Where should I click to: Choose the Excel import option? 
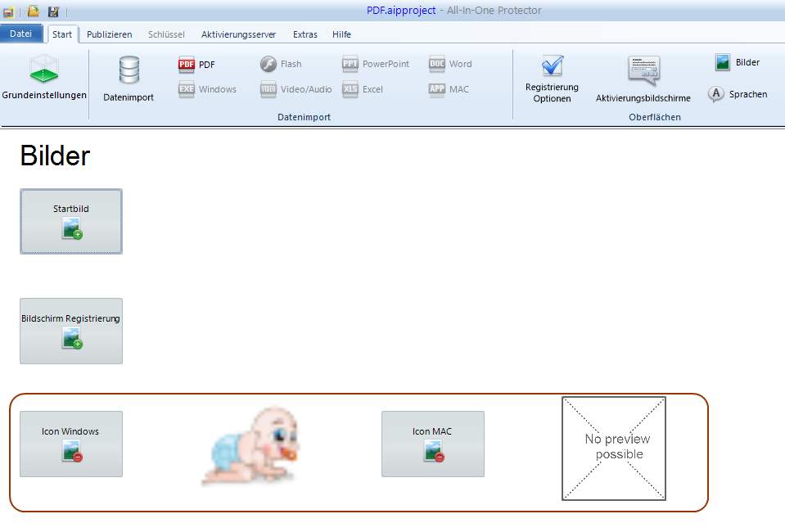[x=363, y=89]
